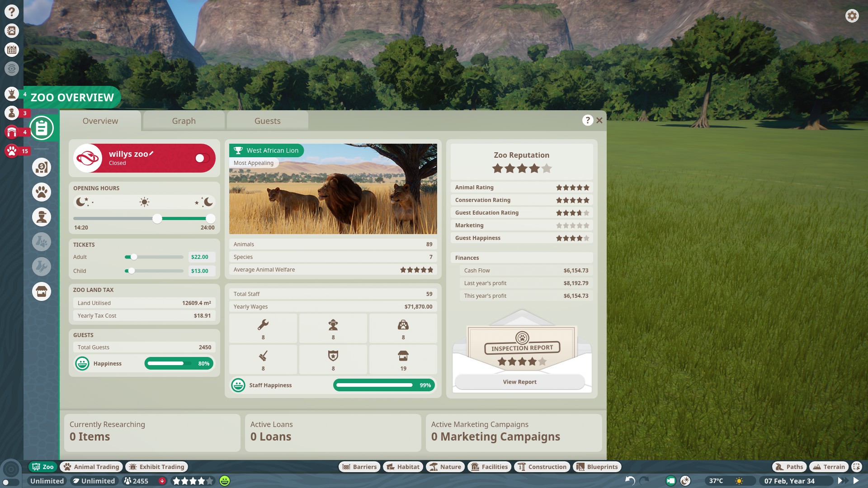Switch to the Overview tab
This screenshot has width=868, height=488.
point(100,121)
